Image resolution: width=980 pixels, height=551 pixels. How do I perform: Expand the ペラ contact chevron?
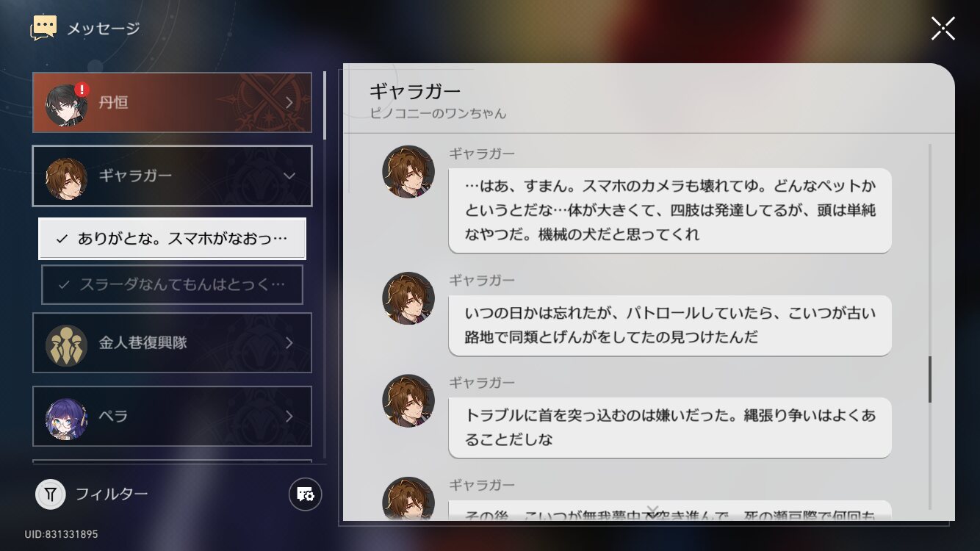(289, 417)
